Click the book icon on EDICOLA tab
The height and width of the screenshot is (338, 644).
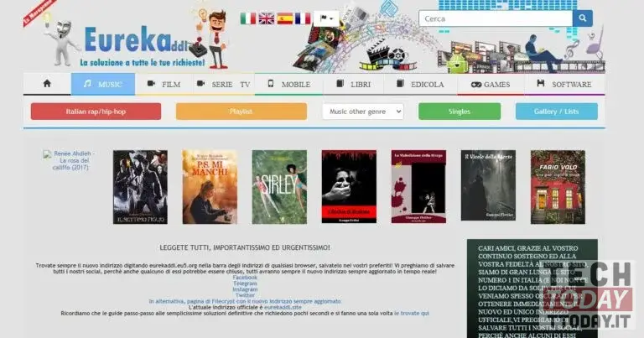(x=401, y=83)
